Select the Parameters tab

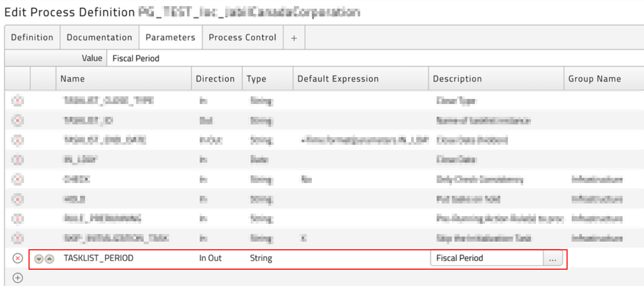(x=170, y=38)
